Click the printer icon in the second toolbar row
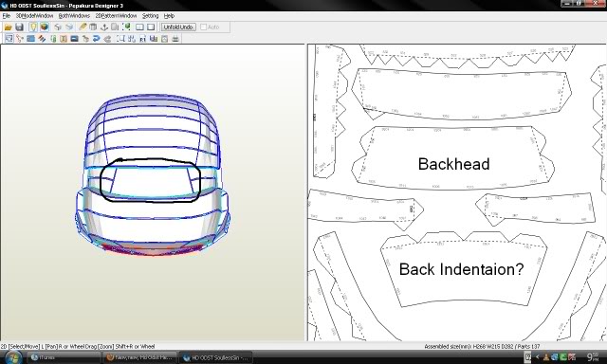Image resolution: width=607 pixels, height=364 pixels. click(175, 39)
